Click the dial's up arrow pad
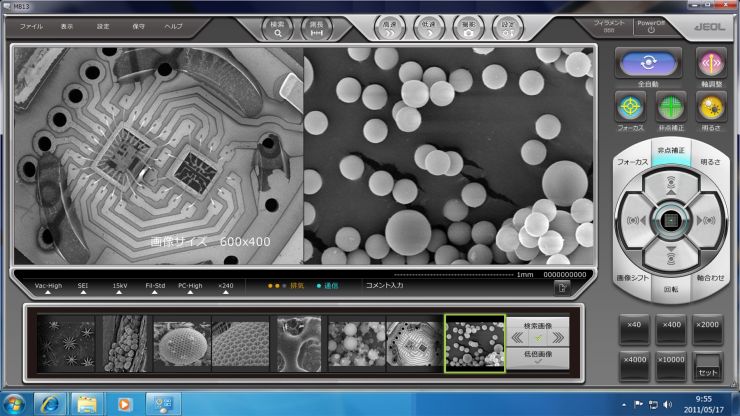This screenshot has height=416, width=740. click(x=671, y=185)
